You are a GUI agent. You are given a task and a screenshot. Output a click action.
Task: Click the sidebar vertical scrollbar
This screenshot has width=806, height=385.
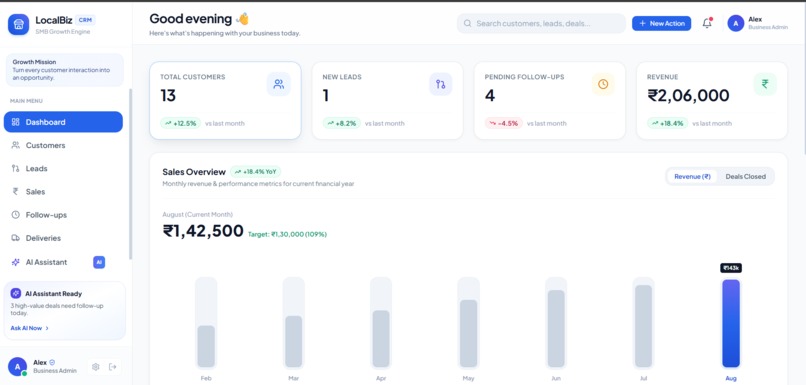point(131,174)
